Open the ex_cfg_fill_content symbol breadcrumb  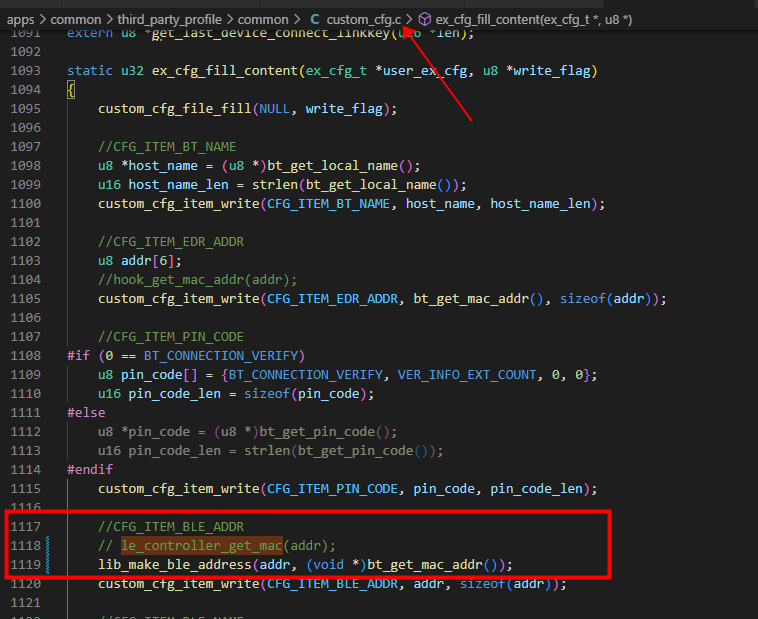click(534, 20)
